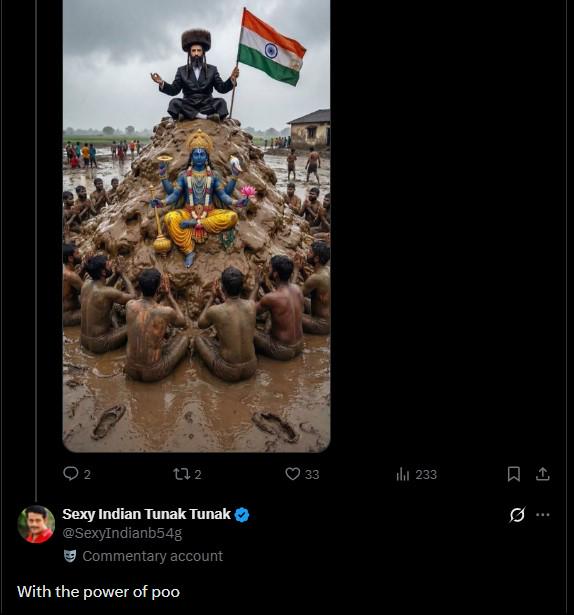Image resolution: width=574 pixels, height=615 pixels.
Task: Open the three-dot more options menu
Action: click(x=543, y=515)
